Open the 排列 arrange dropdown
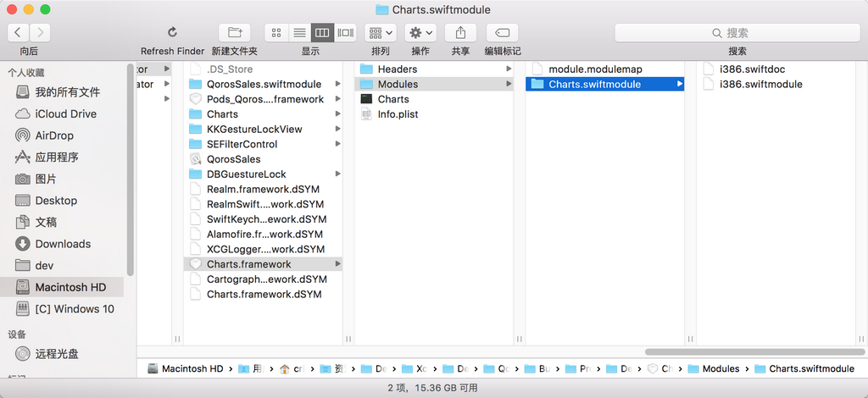The height and width of the screenshot is (398, 868). pyautogui.click(x=381, y=33)
